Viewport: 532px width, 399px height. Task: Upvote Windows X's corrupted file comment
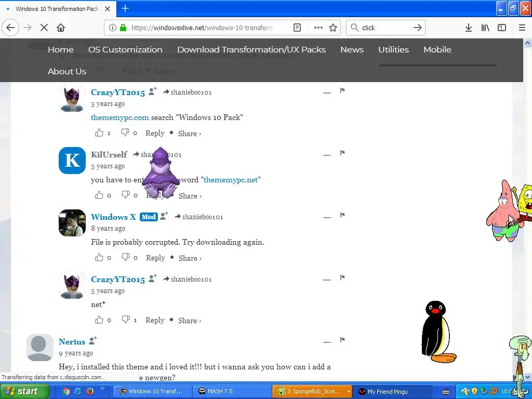[x=99, y=258]
